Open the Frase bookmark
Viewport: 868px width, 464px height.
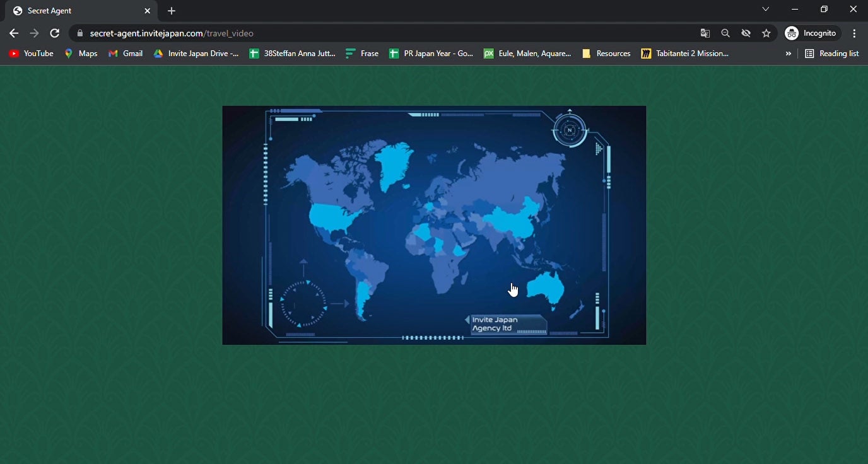click(362, 54)
